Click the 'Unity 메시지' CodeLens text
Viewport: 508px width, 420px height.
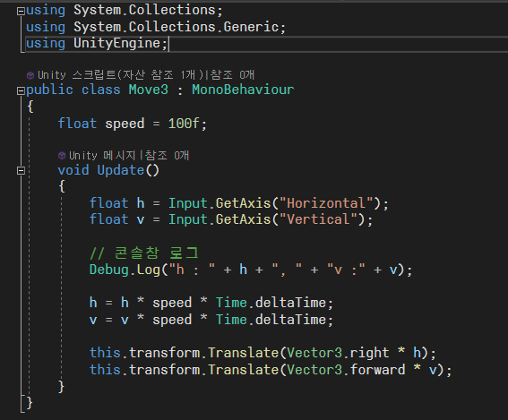coord(102,156)
